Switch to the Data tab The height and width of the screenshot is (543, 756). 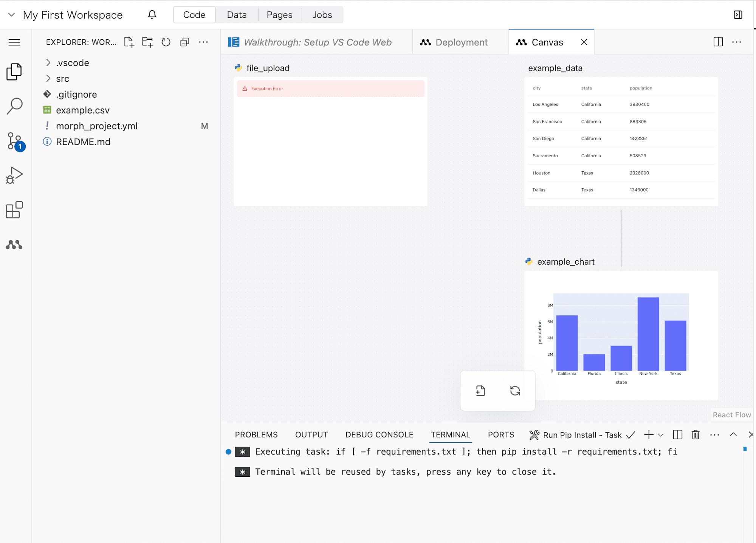pyautogui.click(x=237, y=15)
